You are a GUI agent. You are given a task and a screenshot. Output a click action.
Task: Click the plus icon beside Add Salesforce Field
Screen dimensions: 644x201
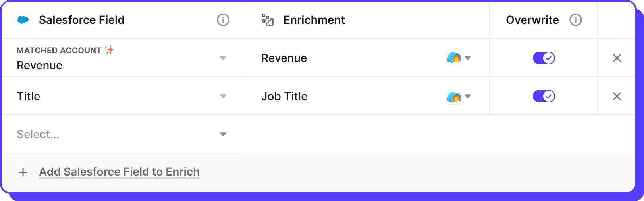click(23, 172)
